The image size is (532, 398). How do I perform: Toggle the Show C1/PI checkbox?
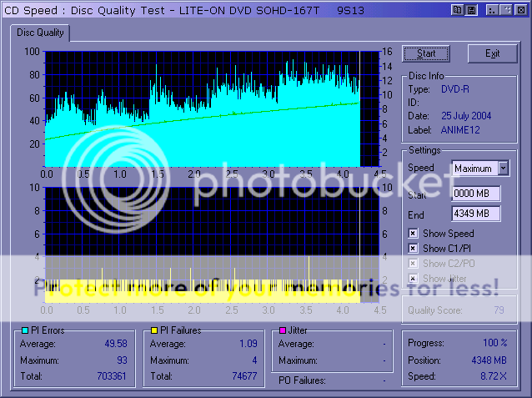click(x=413, y=249)
